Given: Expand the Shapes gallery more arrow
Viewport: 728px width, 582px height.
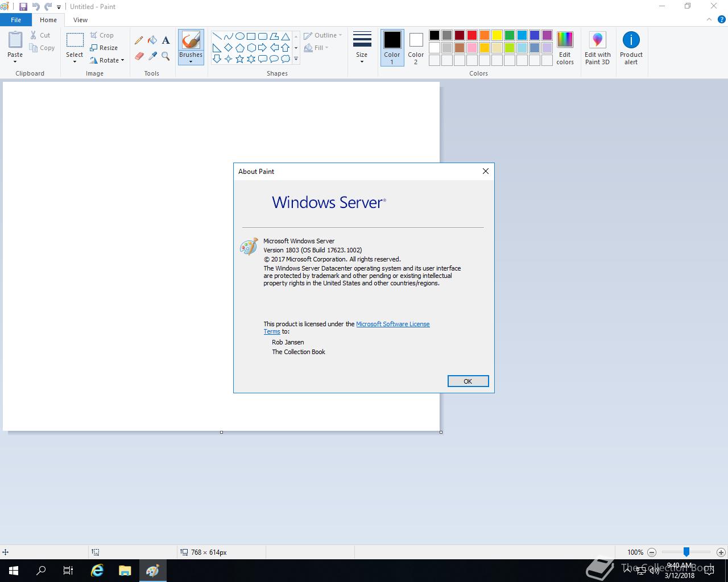Looking at the screenshot, I should point(296,59).
